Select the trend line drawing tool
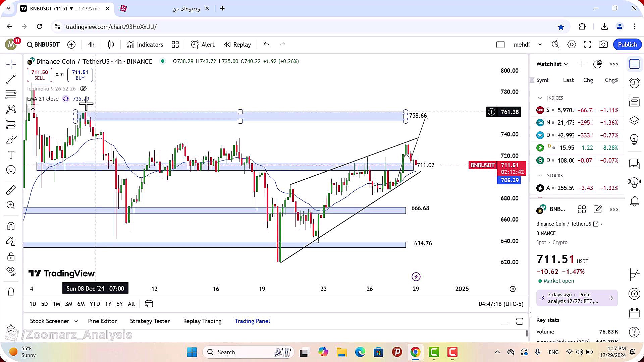The width and height of the screenshot is (644, 362). pyautogui.click(x=11, y=79)
